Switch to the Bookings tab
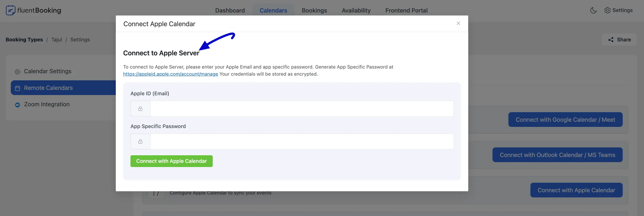 314,10
